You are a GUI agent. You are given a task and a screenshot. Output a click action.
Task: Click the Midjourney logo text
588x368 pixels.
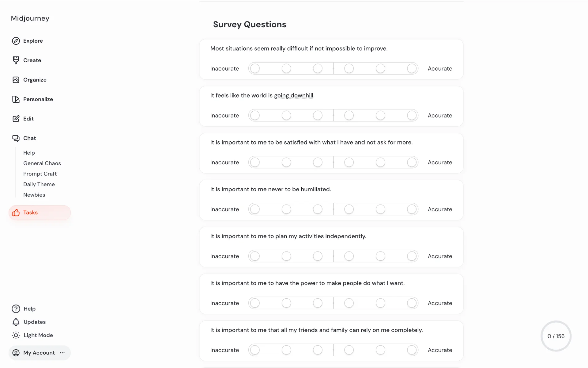30,18
